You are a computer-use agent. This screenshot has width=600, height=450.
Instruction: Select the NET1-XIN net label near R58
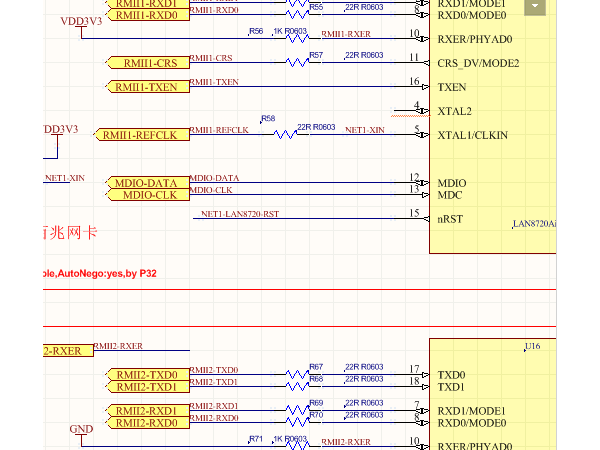click(364, 130)
